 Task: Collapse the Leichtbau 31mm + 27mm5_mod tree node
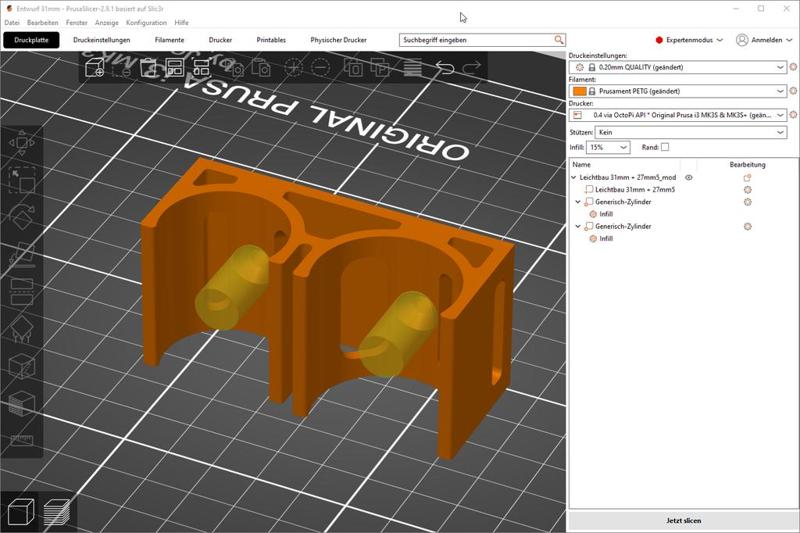point(573,177)
